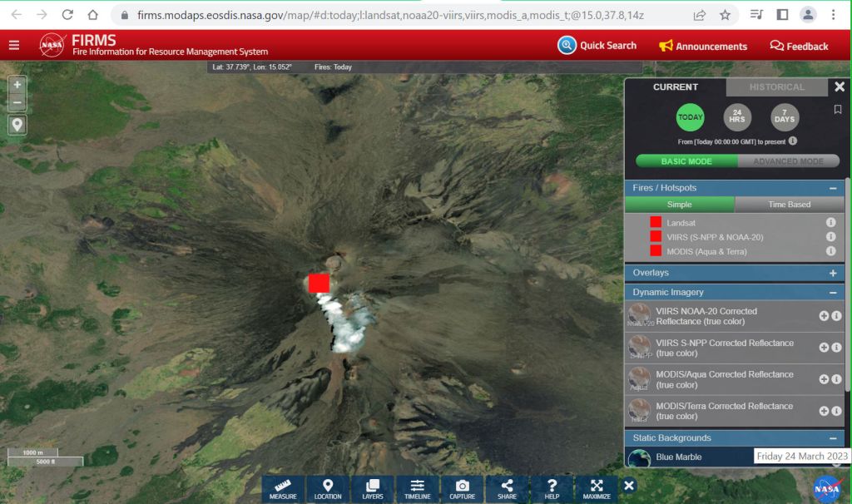Open the Announcements link
The width and height of the screenshot is (852, 504).
[703, 47]
